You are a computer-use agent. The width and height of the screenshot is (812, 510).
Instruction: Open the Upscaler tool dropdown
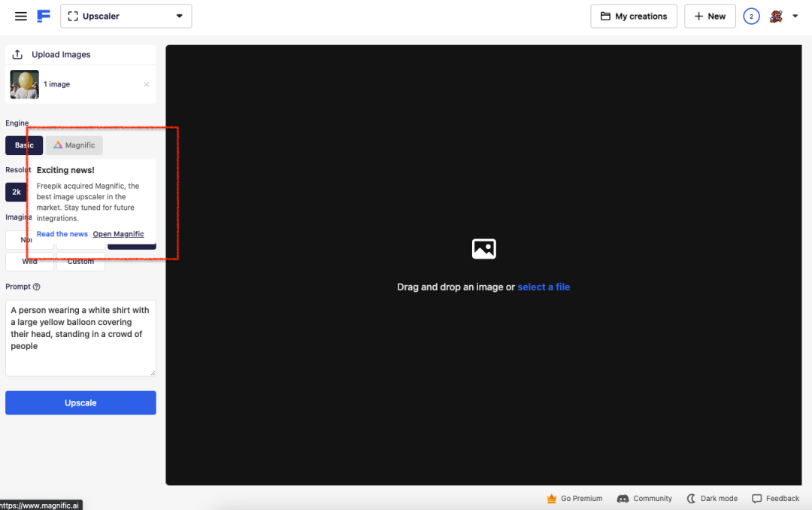tap(126, 16)
